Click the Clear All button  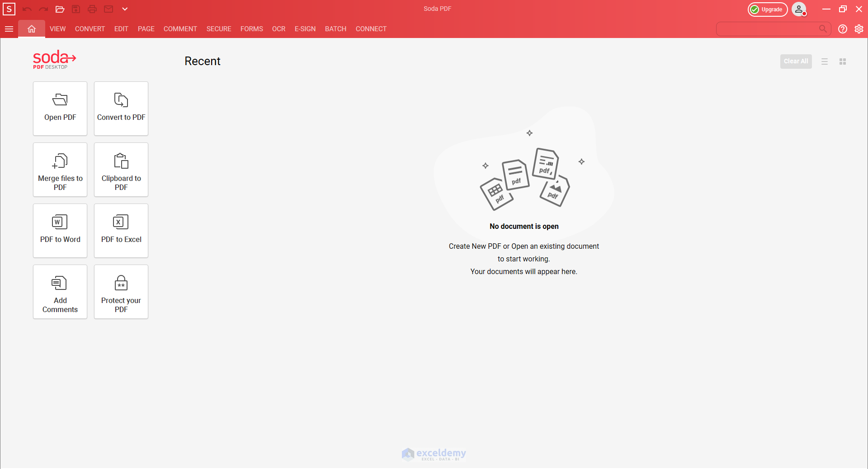click(796, 62)
